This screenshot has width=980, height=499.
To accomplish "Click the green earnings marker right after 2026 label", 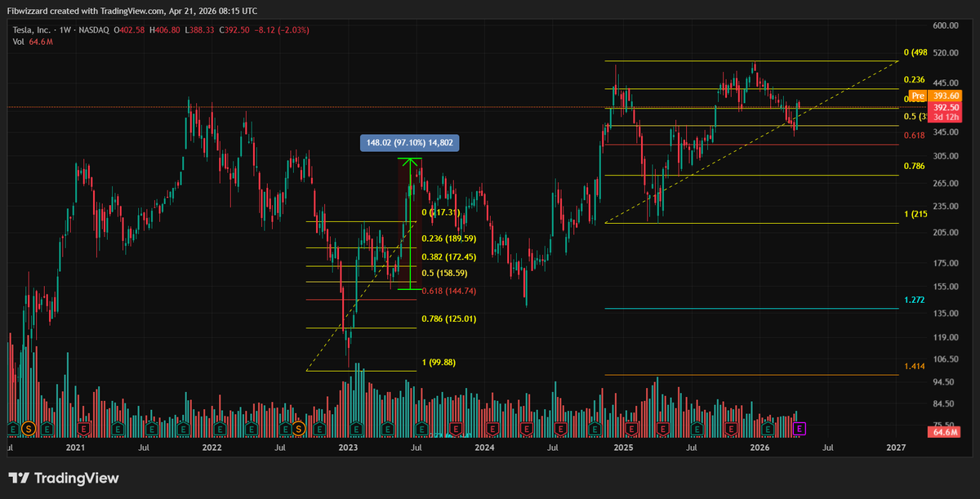I will click(767, 428).
